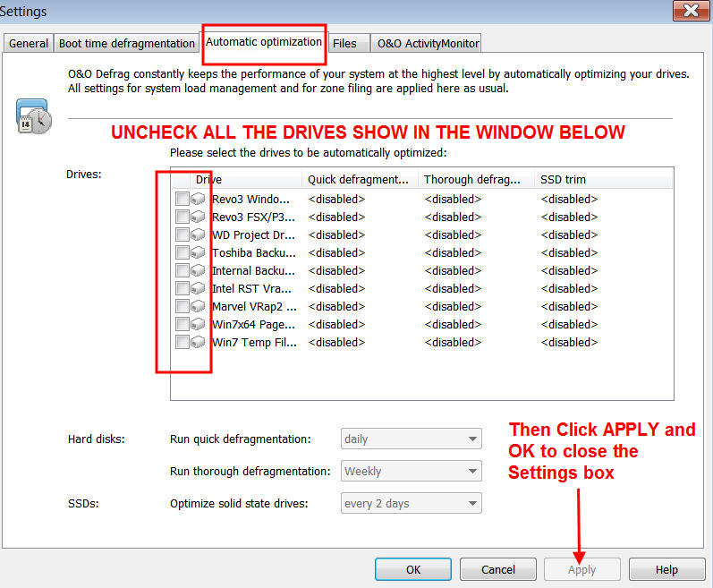The width and height of the screenshot is (713, 588).
Task: Click the drive icon beside Revo3 FSX/P3...
Action: [198, 217]
